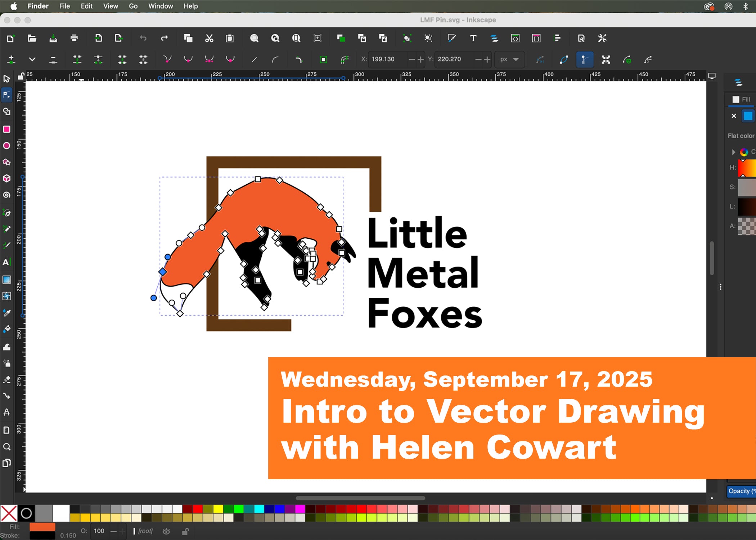Screen dimensions: 756x540
Task: Select the Connector tool
Action: [x=6, y=396]
